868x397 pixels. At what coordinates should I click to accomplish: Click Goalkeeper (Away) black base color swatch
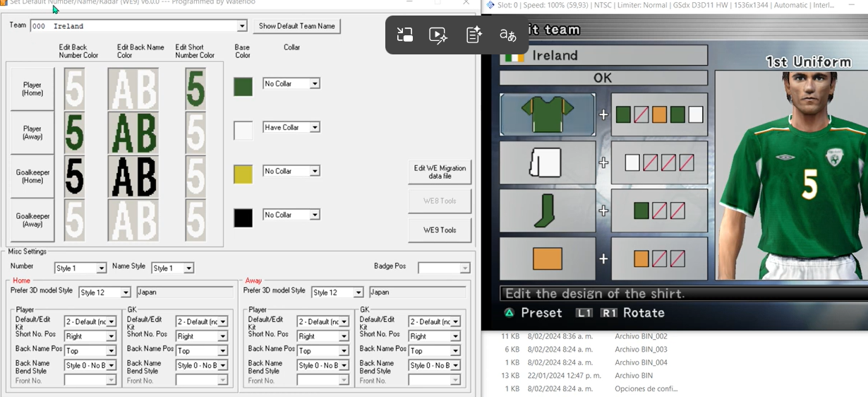[x=243, y=218]
